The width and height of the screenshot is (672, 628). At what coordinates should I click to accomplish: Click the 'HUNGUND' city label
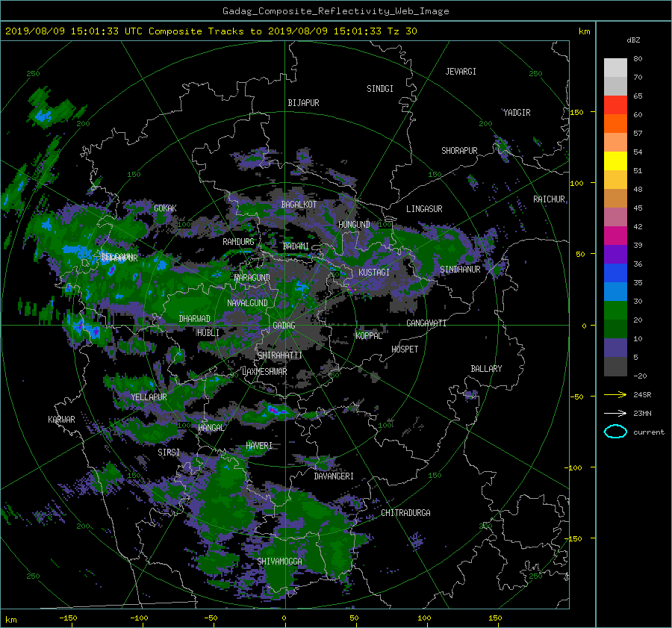(x=354, y=225)
